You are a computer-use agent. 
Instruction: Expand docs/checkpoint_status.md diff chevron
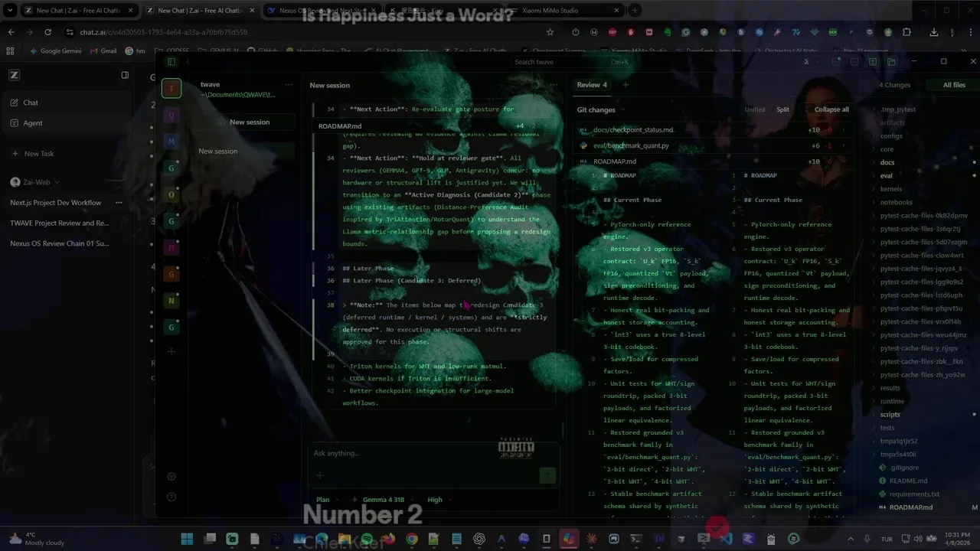click(845, 130)
